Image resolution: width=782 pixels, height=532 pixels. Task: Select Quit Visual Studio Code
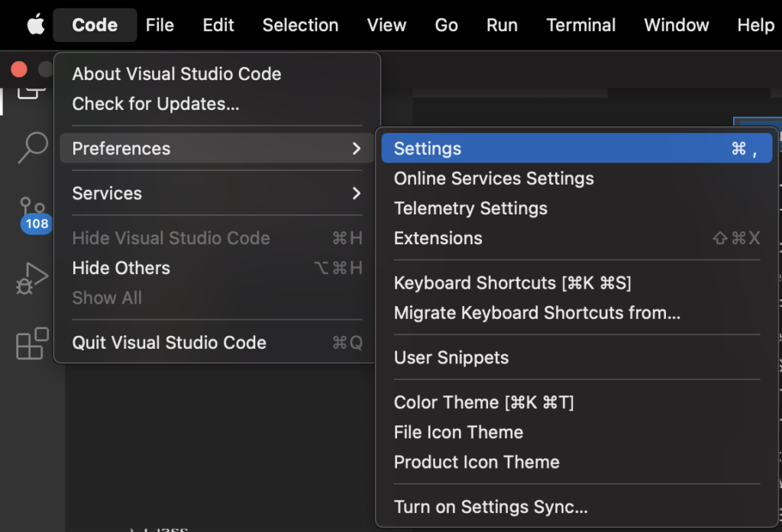(169, 343)
